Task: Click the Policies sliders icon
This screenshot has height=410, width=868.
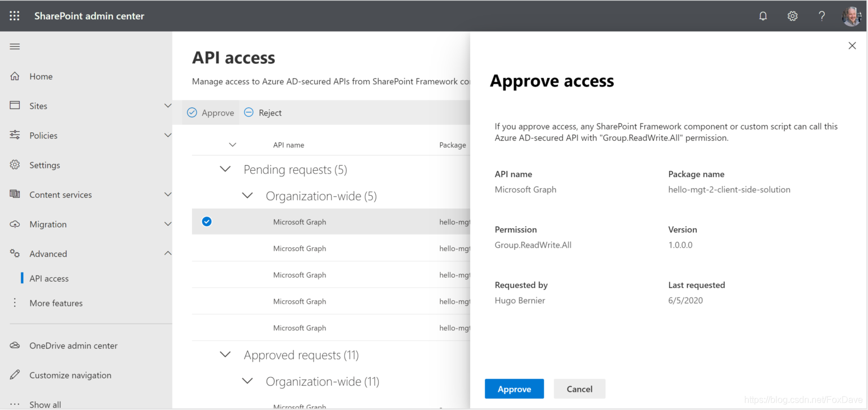Action: tap(15, 135)
